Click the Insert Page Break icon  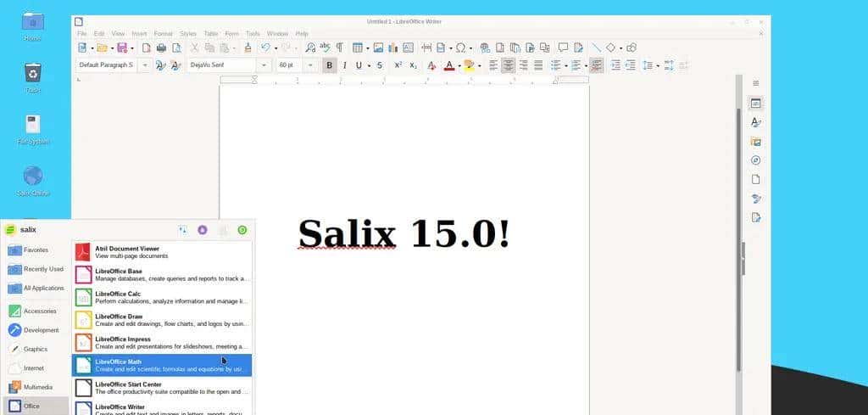(426, 48)
